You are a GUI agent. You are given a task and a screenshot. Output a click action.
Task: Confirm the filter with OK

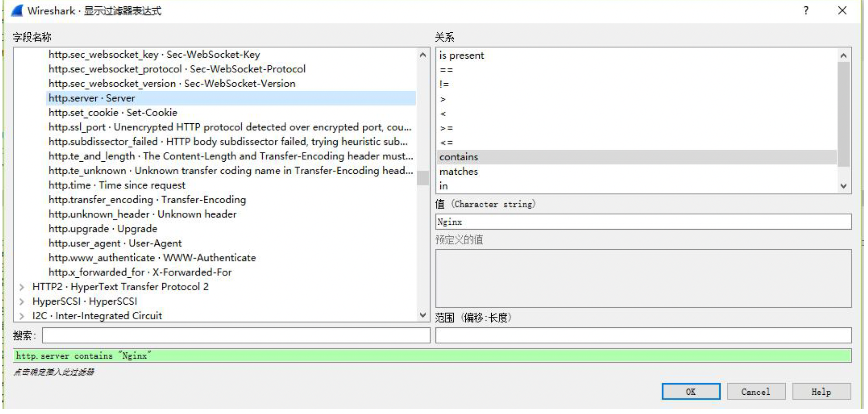pos(691,392)
